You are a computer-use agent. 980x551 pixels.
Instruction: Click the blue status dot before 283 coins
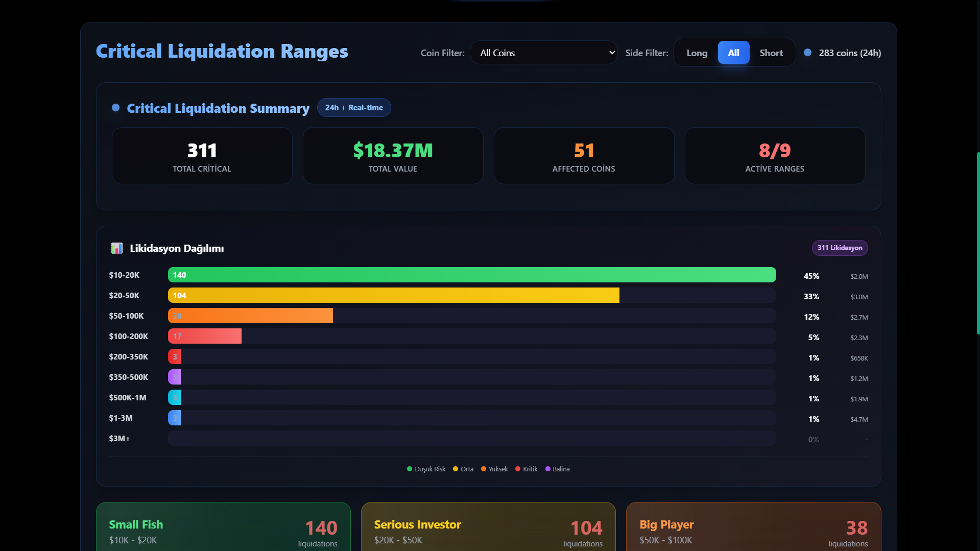pos(807,53)
